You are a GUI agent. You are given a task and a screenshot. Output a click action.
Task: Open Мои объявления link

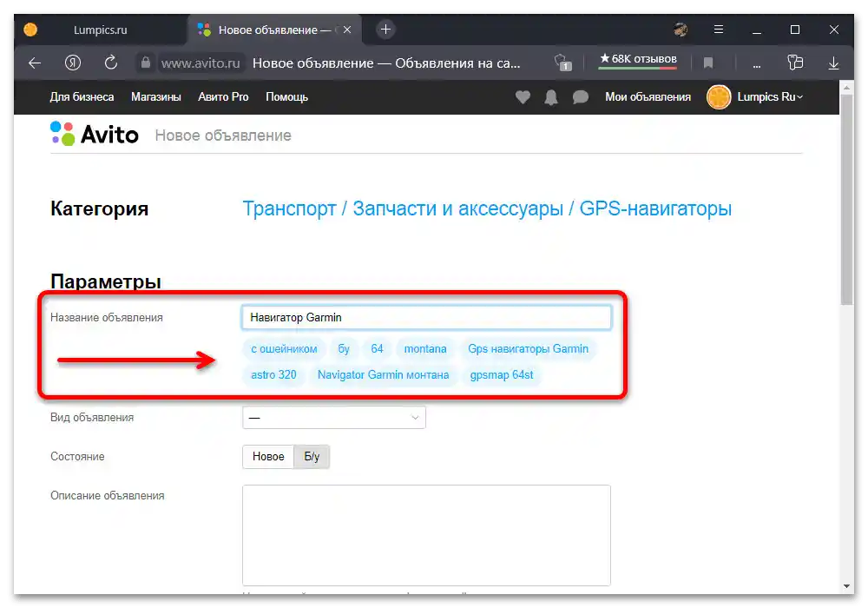point(648,97)
